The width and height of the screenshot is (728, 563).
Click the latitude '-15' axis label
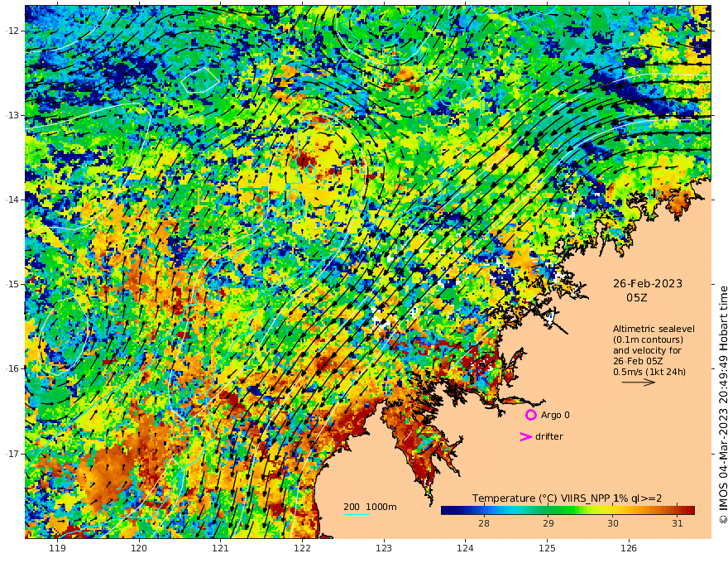[12, 284]
